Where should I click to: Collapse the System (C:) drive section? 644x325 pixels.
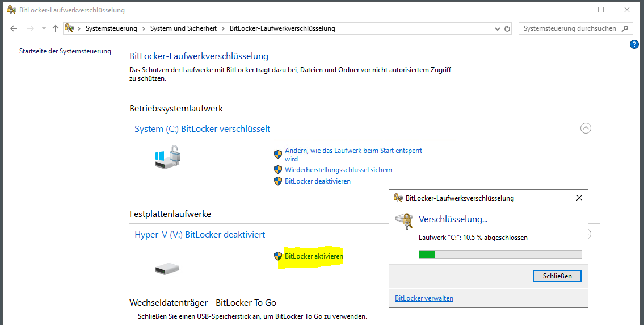pyautogui.click(x=586, y=128)
